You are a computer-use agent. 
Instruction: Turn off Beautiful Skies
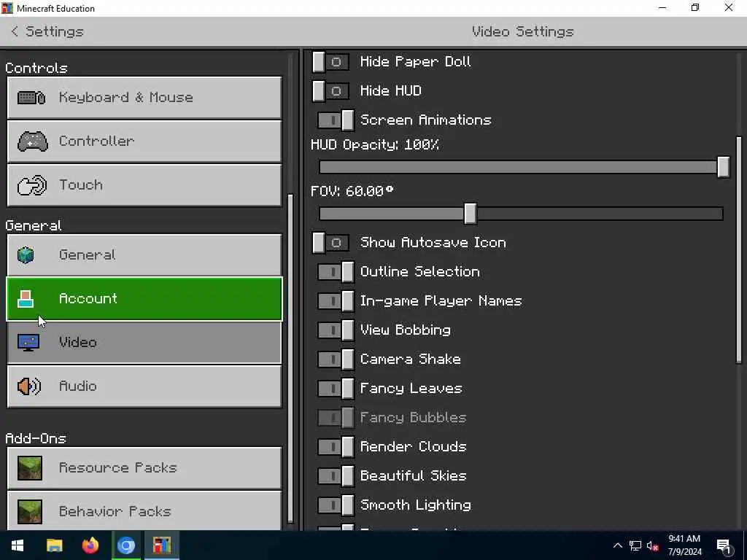click(x=336, y=475)
